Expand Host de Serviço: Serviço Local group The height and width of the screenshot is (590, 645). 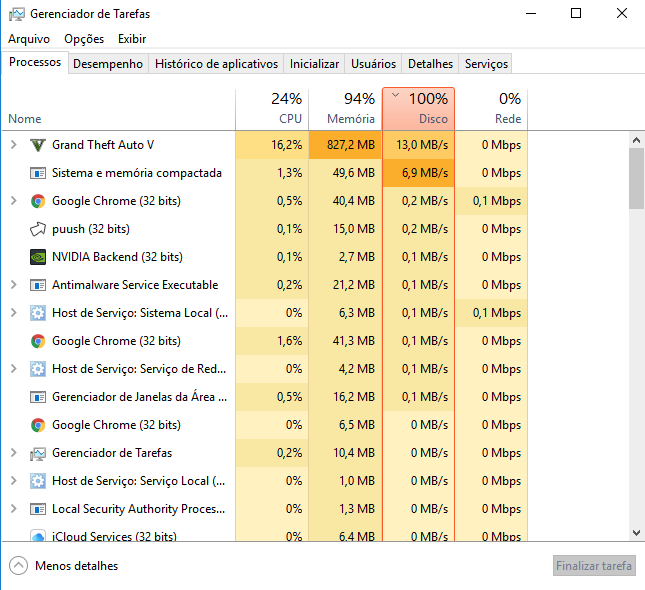(14, 481)
